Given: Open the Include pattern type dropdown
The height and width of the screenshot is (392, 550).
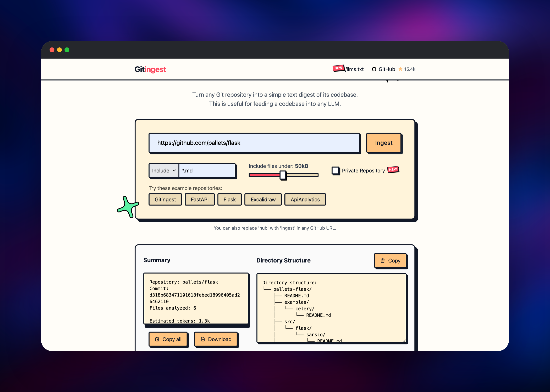Looking at the screenshot, I should (x=164, y=171).
